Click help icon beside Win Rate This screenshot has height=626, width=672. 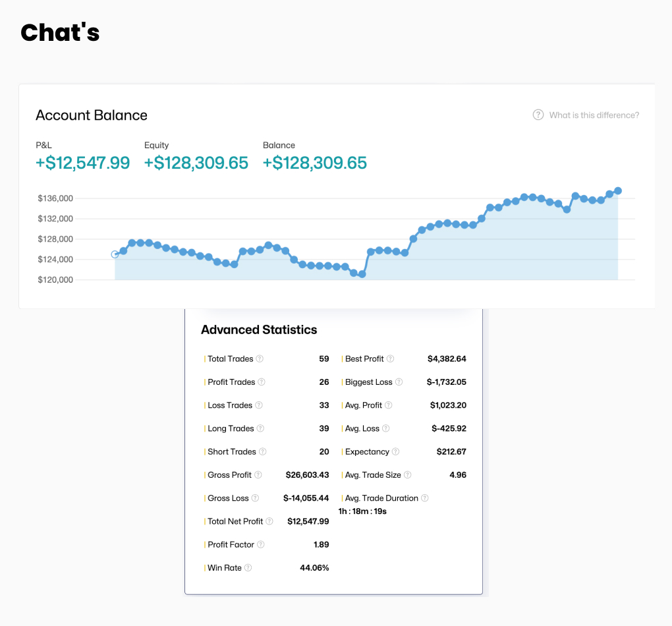[x=248, y=568]
